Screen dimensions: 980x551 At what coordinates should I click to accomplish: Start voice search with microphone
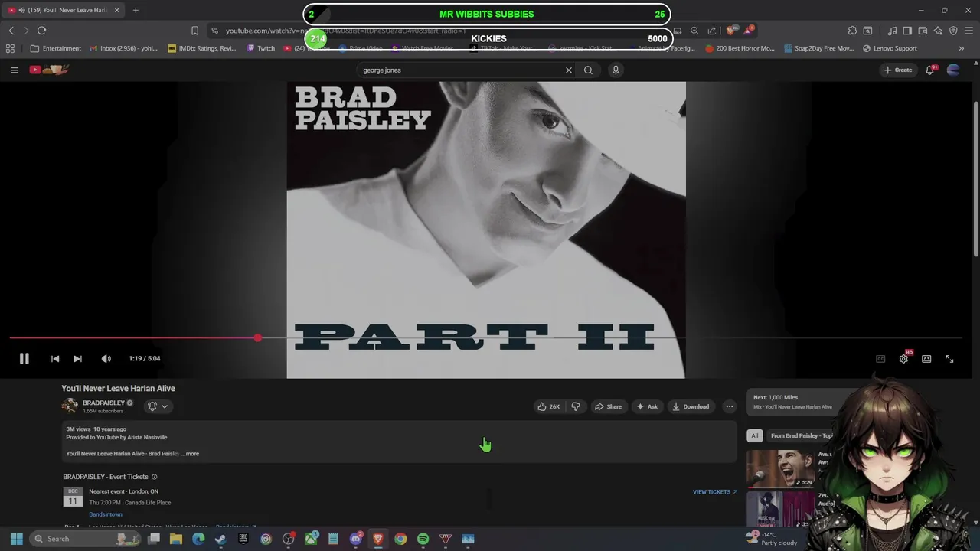coord(616,70)
